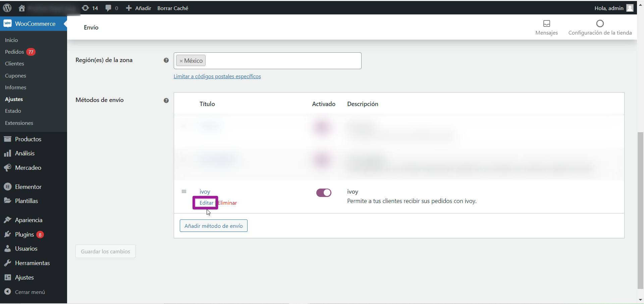Click the ivoy description text
644x304 pixels.
click(x=412, y=201)
